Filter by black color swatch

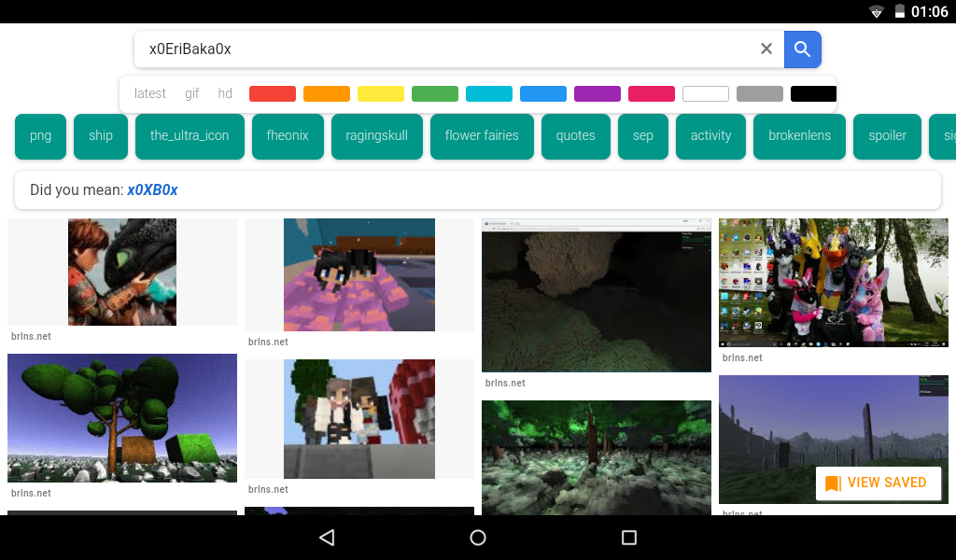(813, 94)
